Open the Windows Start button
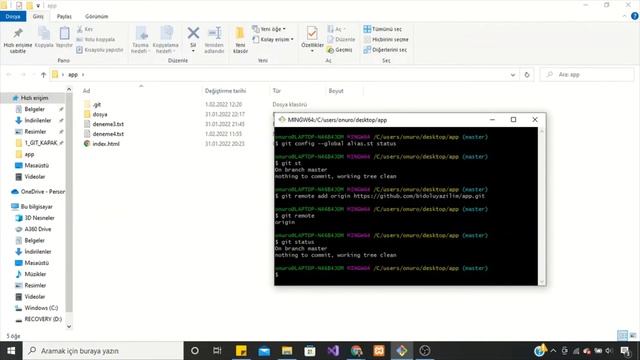The height and width of the screenshot is (360, 640). tap(11, 351)
